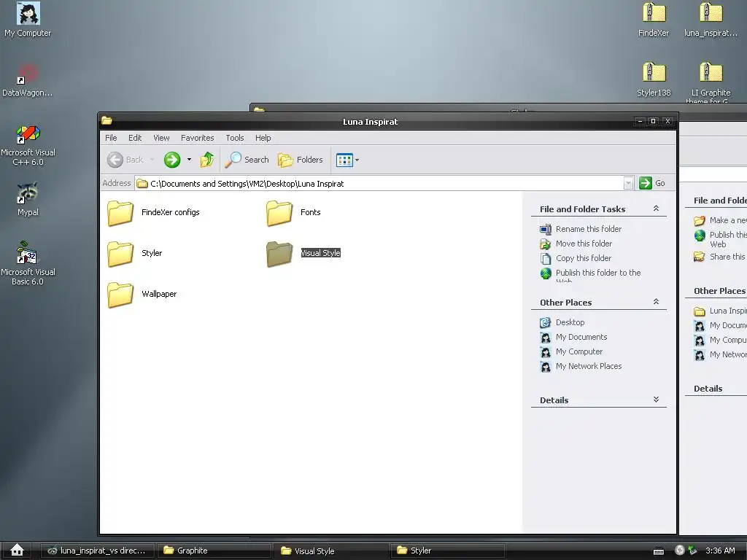Screen dimensions: 747x560
Task: Click Luna Inspirat link in background window
Action: click(720, 311)
